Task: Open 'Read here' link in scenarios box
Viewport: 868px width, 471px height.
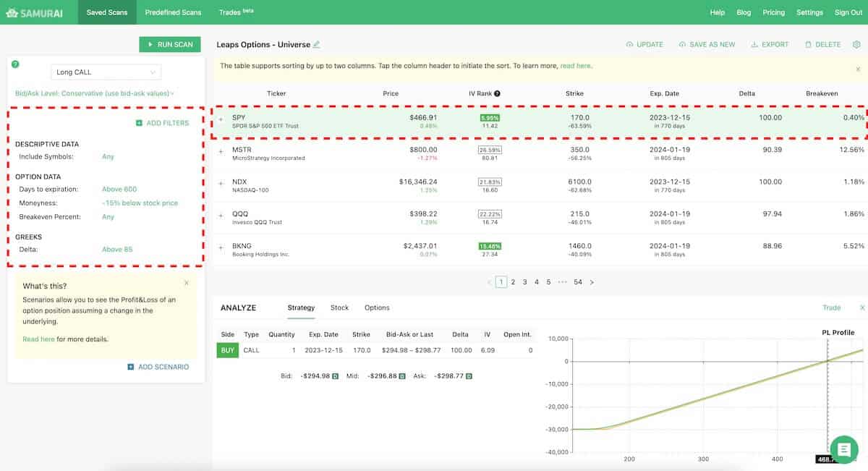Action: pyautogui.click(x=38, y=339)
